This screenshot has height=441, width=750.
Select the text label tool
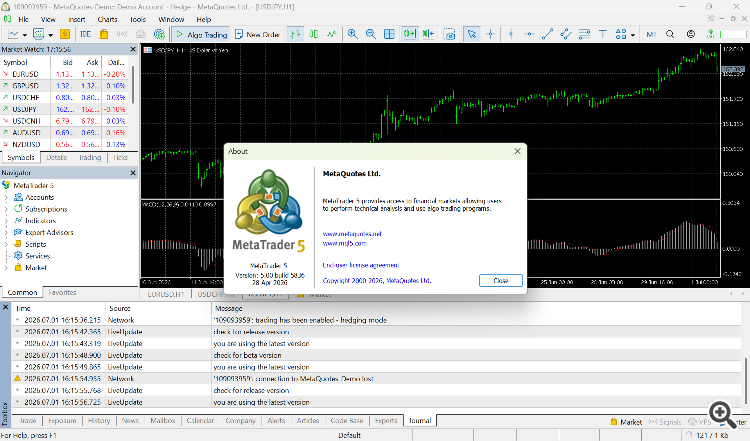click(603, 34)
